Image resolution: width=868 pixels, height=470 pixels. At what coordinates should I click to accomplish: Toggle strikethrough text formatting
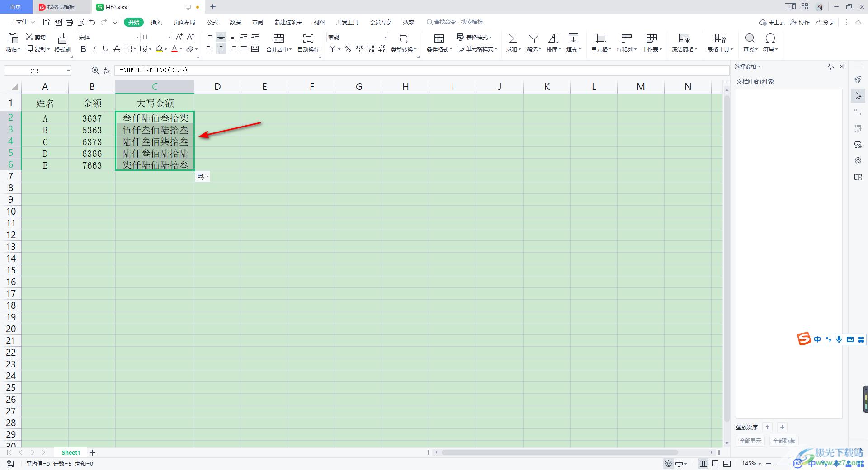[117, 49]
